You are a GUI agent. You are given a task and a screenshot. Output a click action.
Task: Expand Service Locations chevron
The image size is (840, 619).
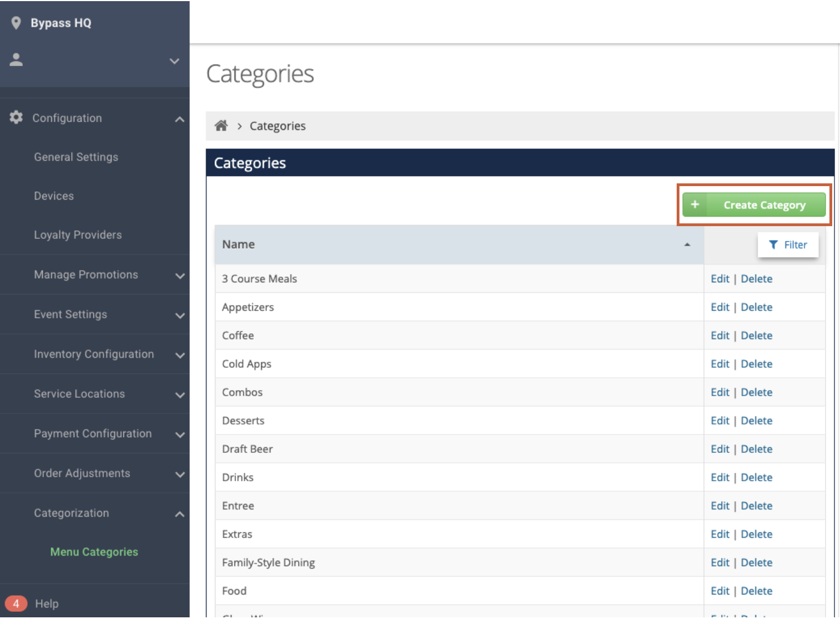click(x=179, y=395)
